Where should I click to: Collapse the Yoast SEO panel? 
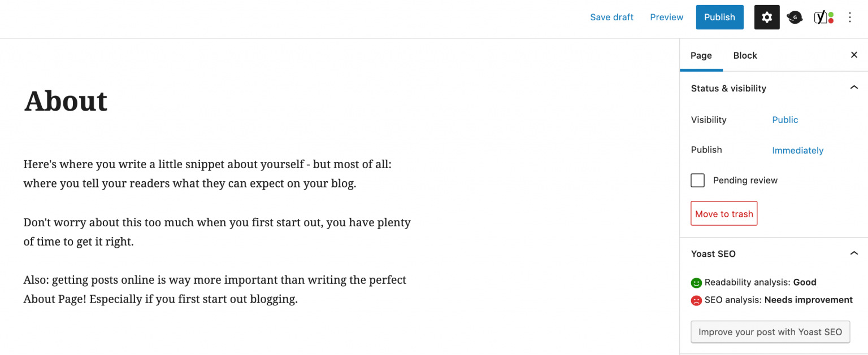[854, 253]
